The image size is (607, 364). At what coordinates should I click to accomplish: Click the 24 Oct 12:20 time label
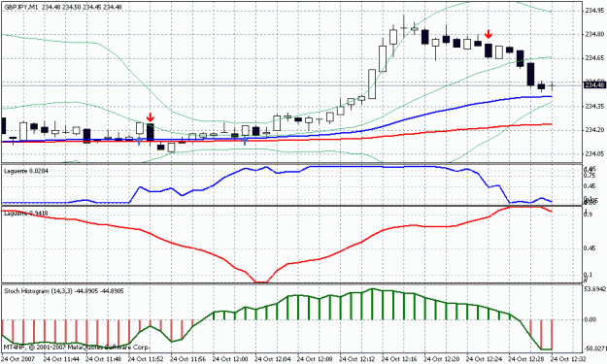pos(441,359)
